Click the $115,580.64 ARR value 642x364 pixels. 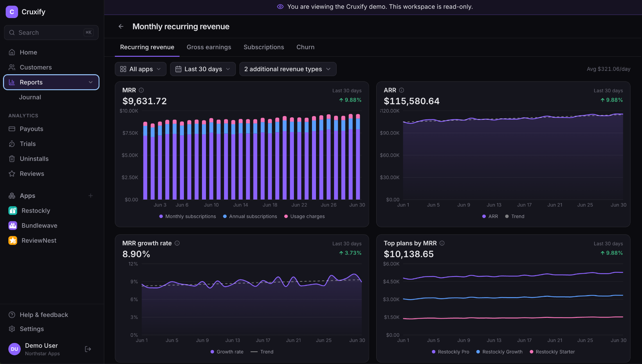coord(412,101)
